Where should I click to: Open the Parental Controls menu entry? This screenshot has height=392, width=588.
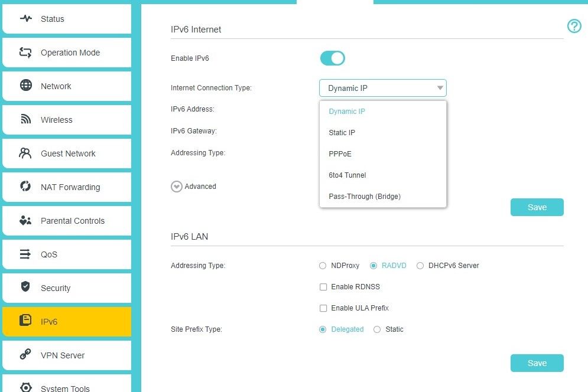click(25, 221)
